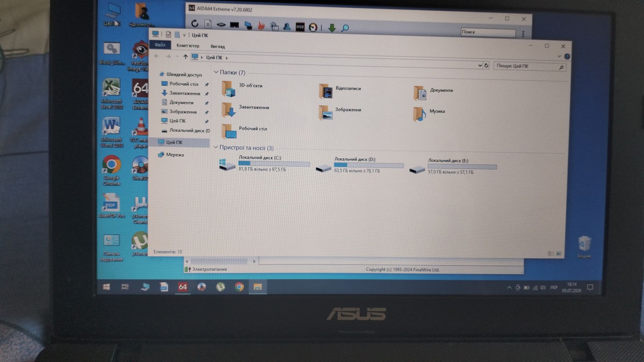Open the Завантаження folder in Папки
This screenshot has height=362, width=644.
click(x=245, y=110)
